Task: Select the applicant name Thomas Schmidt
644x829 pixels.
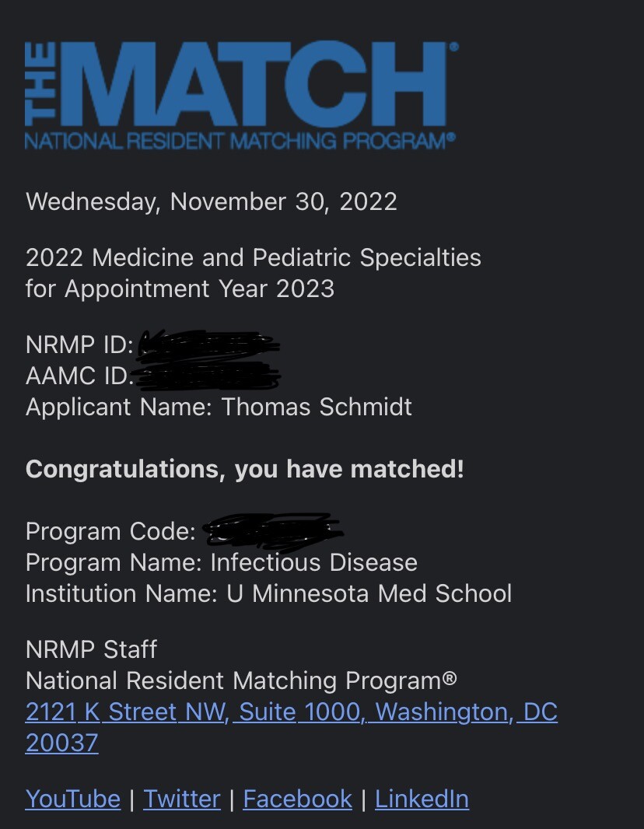Action: tap(317, 407)
